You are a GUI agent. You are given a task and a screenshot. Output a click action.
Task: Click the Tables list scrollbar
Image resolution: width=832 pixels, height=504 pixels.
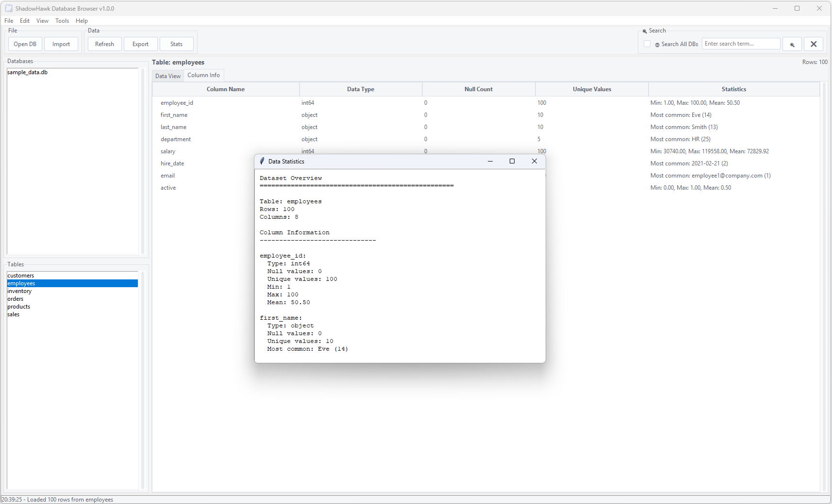[x=143, y=380]
